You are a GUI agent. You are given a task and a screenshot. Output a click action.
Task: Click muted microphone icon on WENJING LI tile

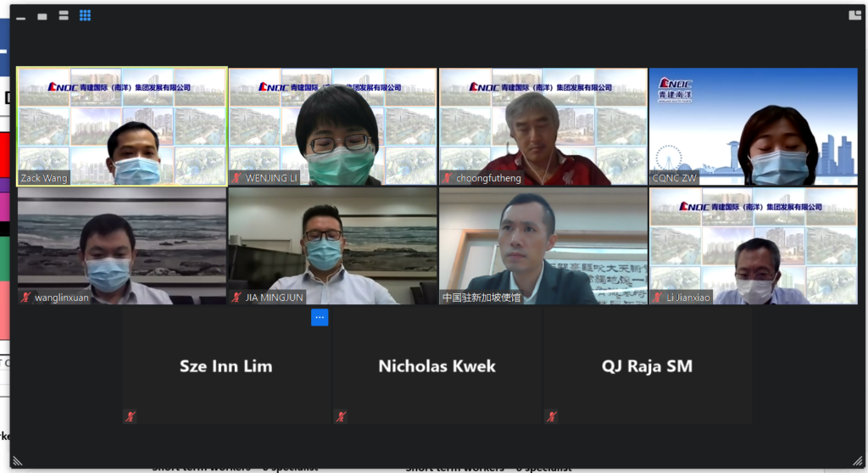click(x=237, y=178)
